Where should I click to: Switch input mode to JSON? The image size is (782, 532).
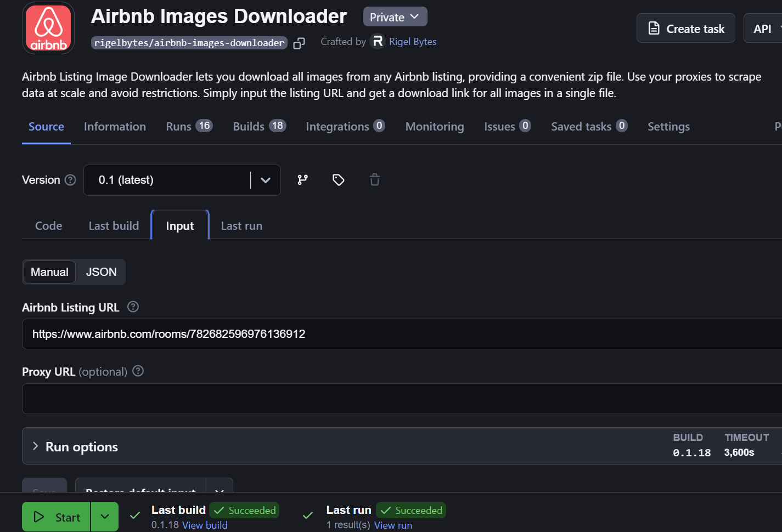[101, 272]
